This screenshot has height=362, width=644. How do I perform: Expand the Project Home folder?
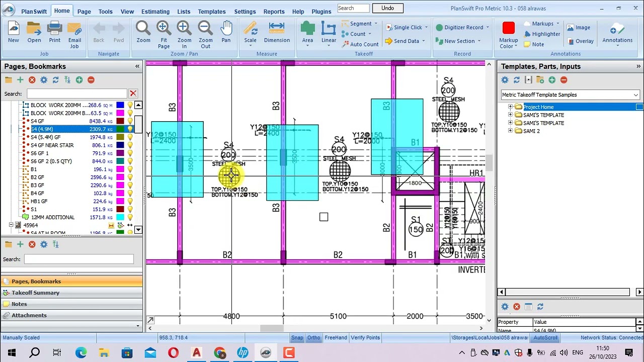click(x=510, y=107)
